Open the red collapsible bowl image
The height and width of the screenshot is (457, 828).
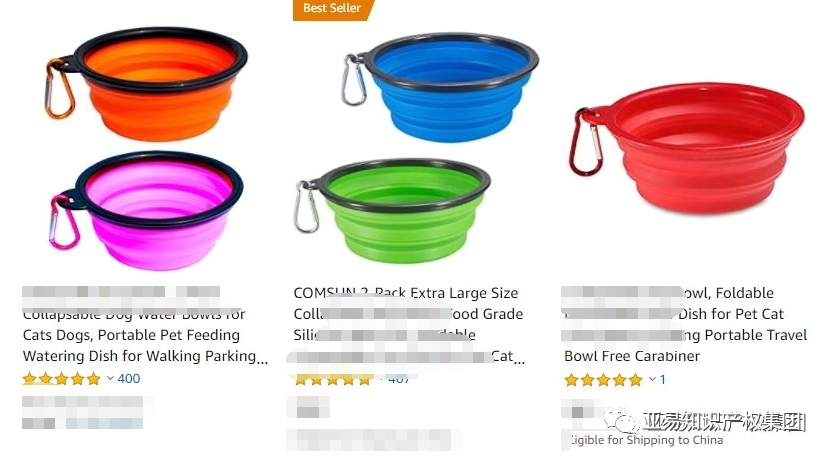click(x=686, y=148)
